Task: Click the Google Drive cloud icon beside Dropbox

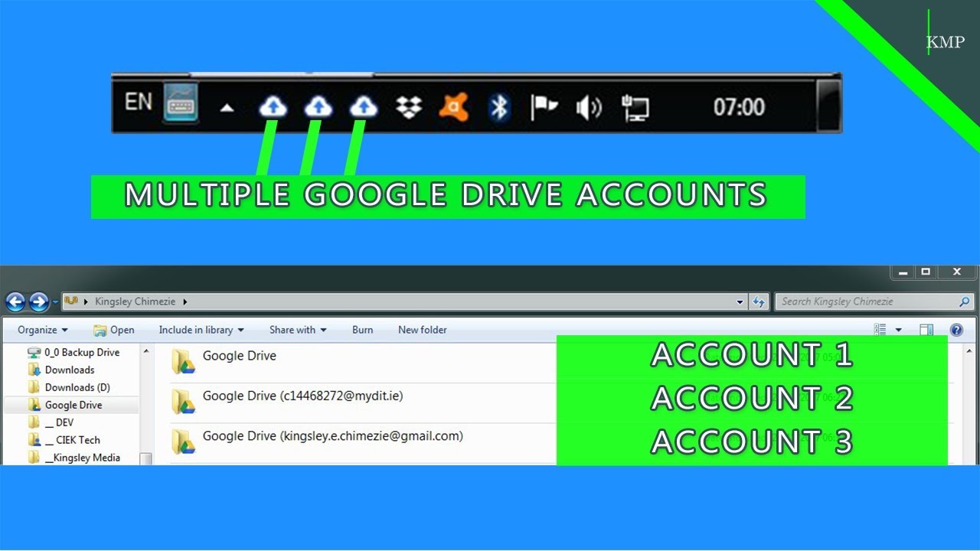Action: click(x=364, y=107)
